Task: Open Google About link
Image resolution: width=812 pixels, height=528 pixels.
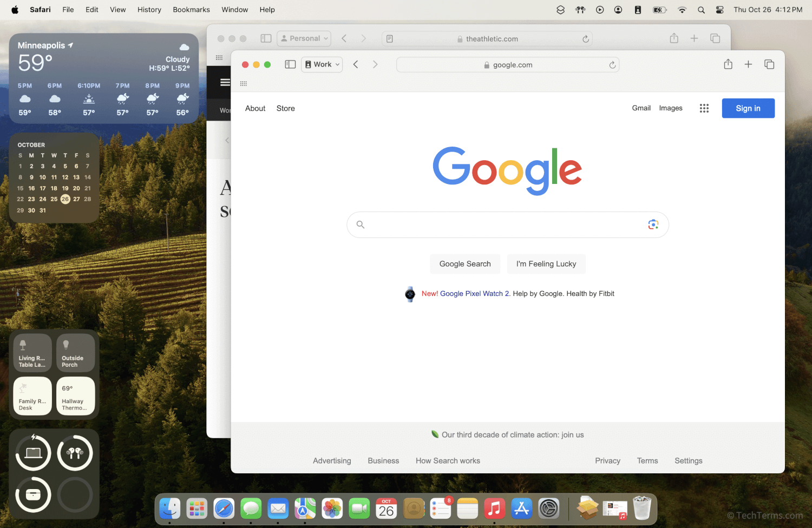Action: 256,108
